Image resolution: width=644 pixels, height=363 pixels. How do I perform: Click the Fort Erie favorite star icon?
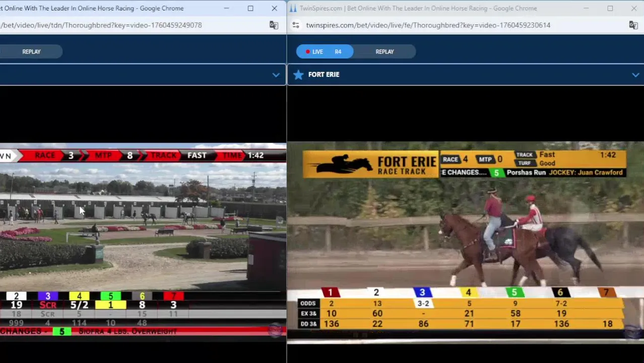298,75
